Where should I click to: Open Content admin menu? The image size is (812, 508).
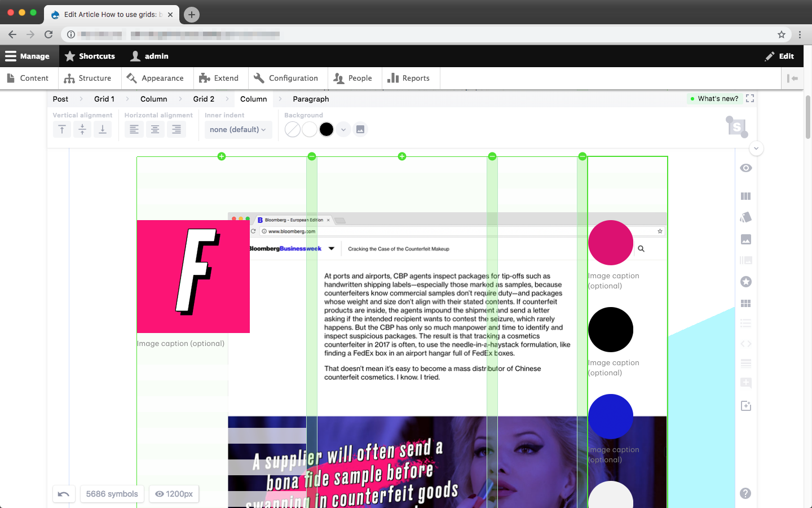(28, 78)
